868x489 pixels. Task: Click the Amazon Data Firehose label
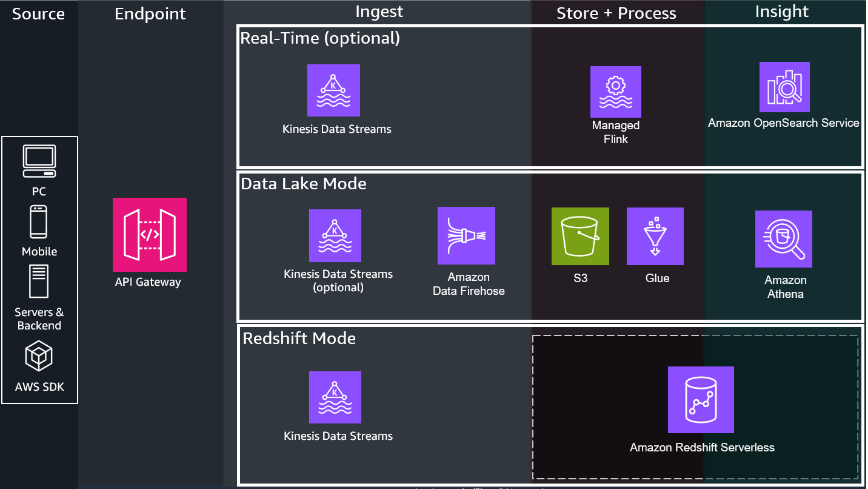coord(469,284)
